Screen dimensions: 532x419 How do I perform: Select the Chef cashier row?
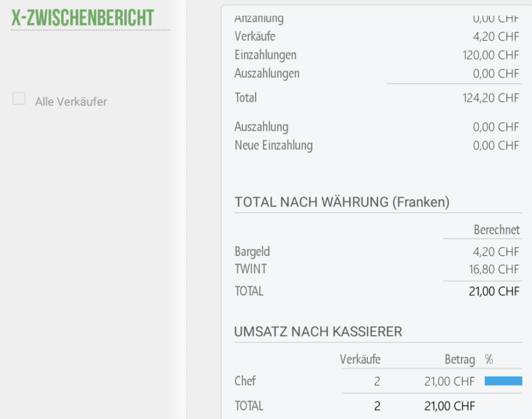pos(378,381)
